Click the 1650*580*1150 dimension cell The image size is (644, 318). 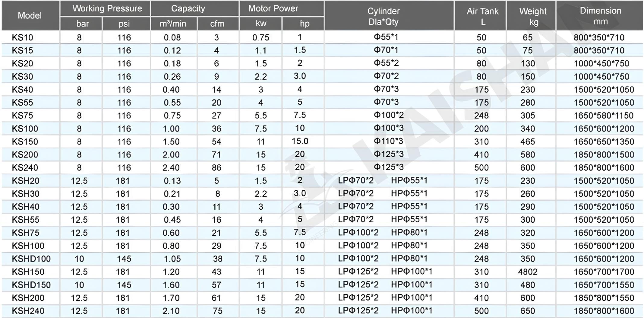(x=604, y=116)
